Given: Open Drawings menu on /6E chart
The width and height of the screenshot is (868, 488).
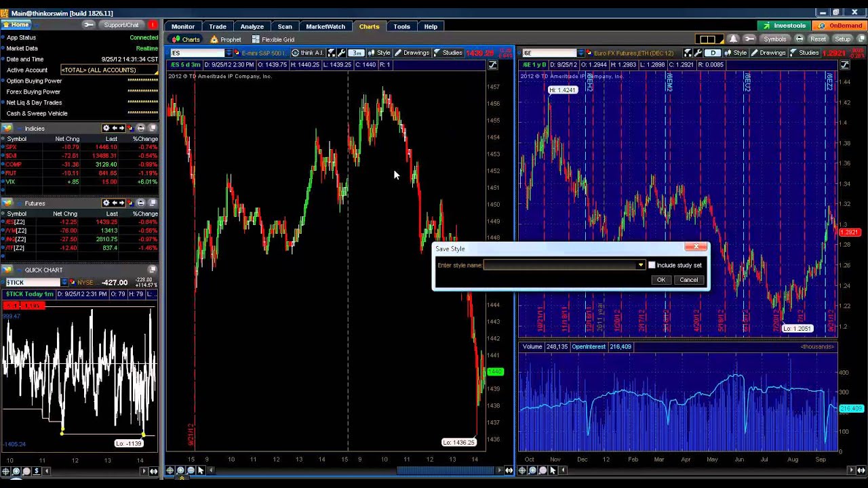Looking at the screenshot, I should (768, 53).
